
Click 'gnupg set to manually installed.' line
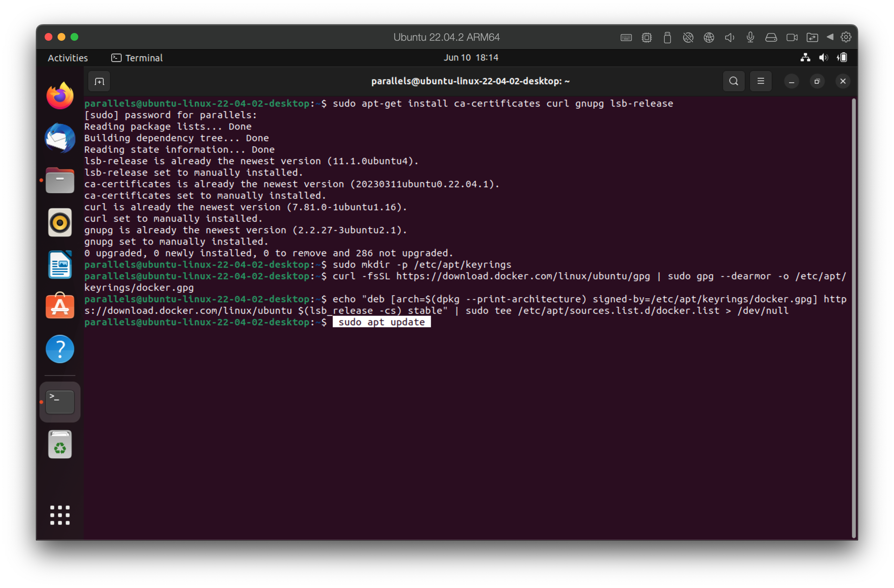176,242
